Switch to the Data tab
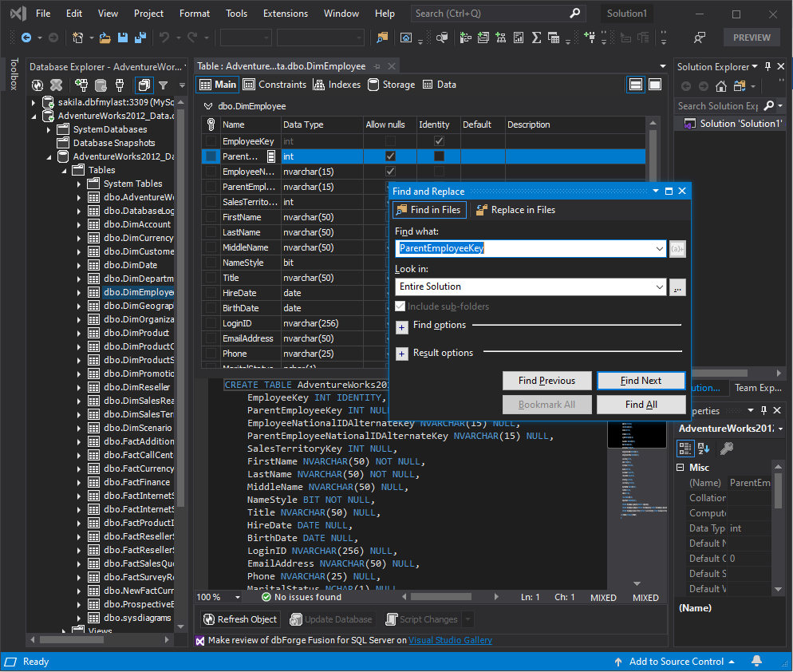793x672 pixels. click(x=440, y=85)
